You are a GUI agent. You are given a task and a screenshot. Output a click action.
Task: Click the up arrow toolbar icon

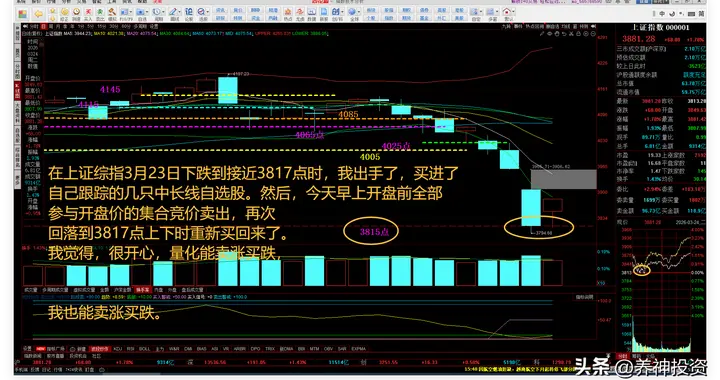click(53, 11)
